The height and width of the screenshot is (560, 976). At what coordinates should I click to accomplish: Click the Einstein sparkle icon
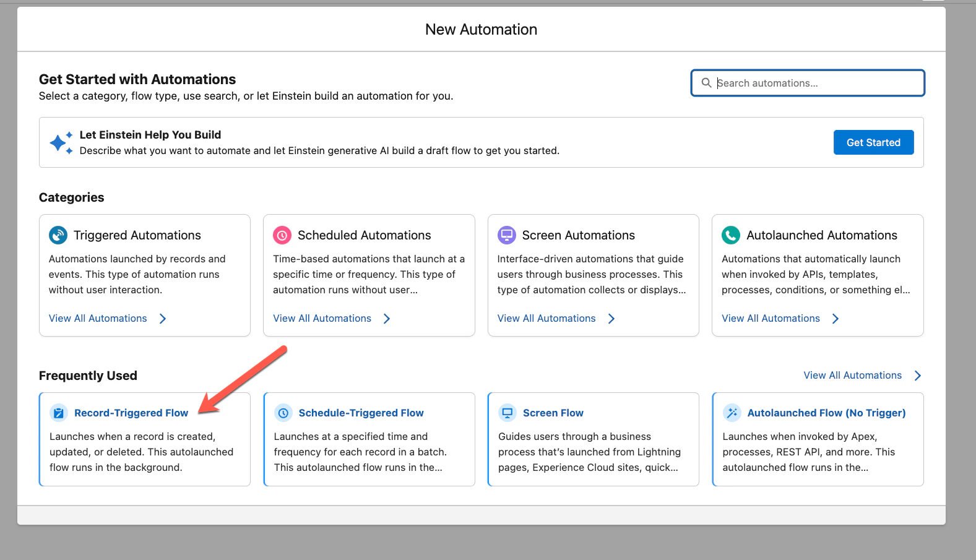click(x=61, y=142)
